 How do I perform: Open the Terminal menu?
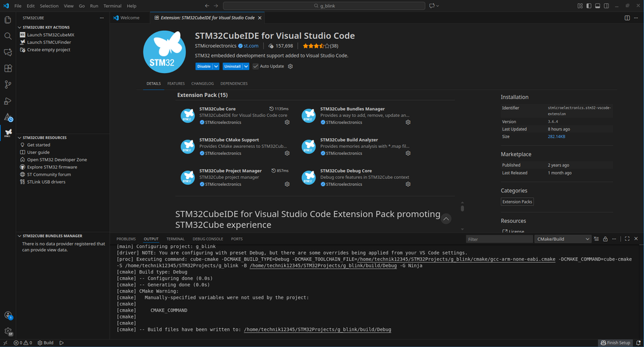pos(112,6)
